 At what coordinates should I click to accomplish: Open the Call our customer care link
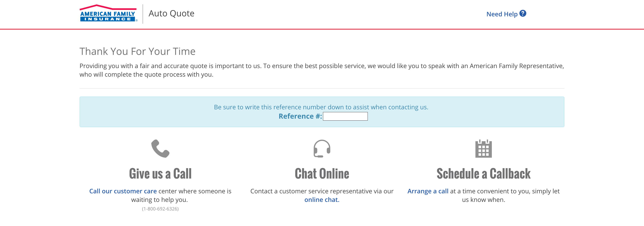(x=123, y=191)
